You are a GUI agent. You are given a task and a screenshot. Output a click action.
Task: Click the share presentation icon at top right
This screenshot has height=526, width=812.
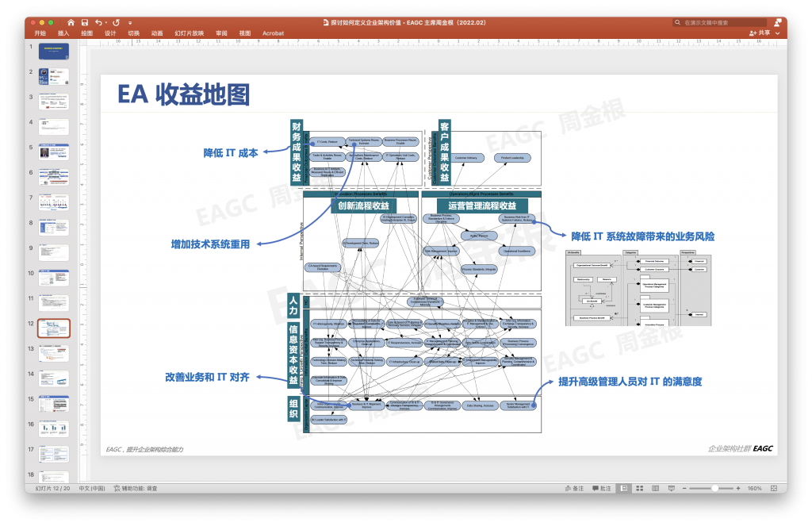[777, 22]
